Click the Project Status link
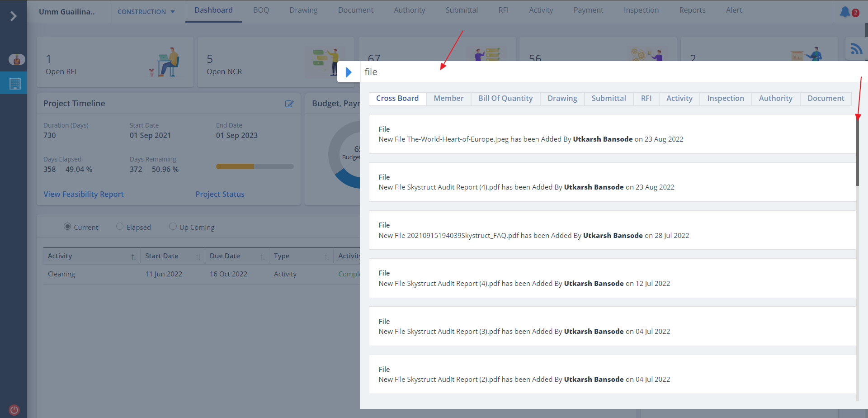Image resolution: width=868 pixels, height=418 pixels. tap(220, 194)
